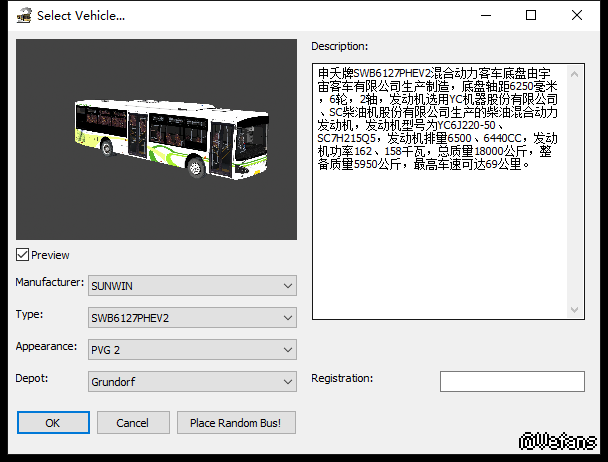Click inside the Description text area
This screenshot has height=462, width=608.
[440, 240]
